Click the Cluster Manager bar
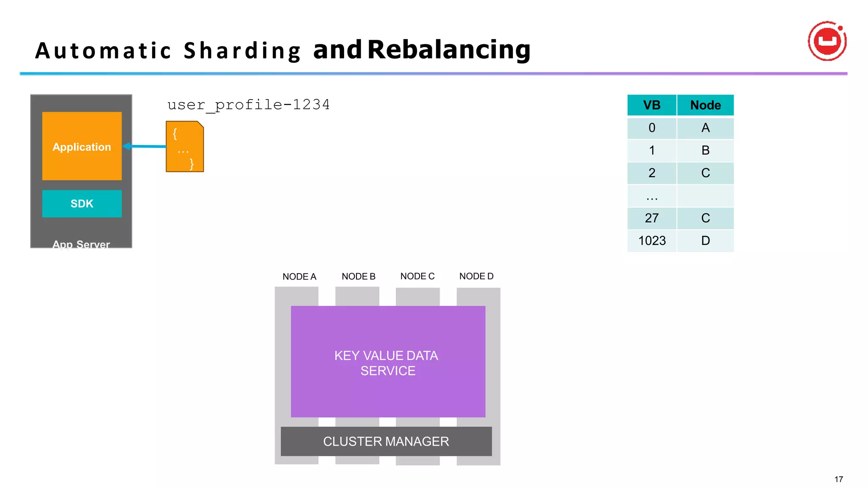This screenshot has width=868, height=488. [386, 441]
